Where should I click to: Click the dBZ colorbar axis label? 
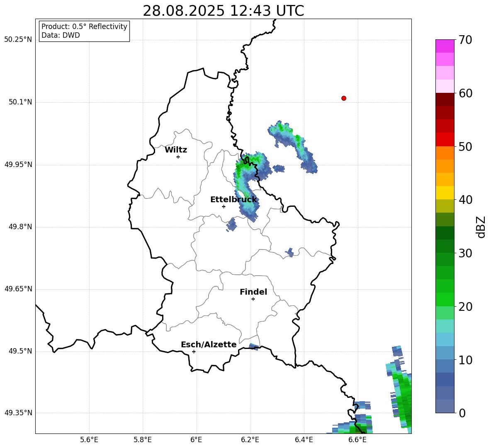[x=481, y=227]
